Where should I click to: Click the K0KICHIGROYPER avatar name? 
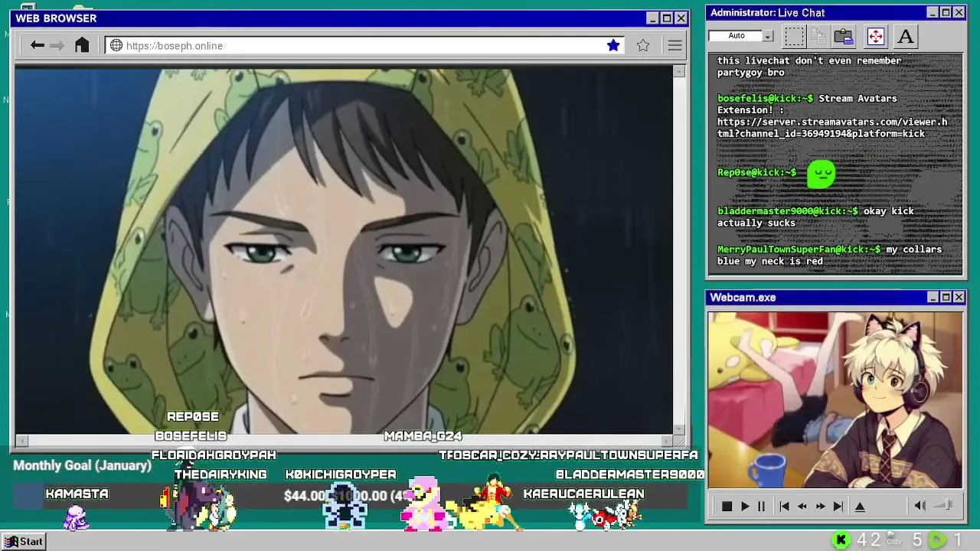point(341,474)
